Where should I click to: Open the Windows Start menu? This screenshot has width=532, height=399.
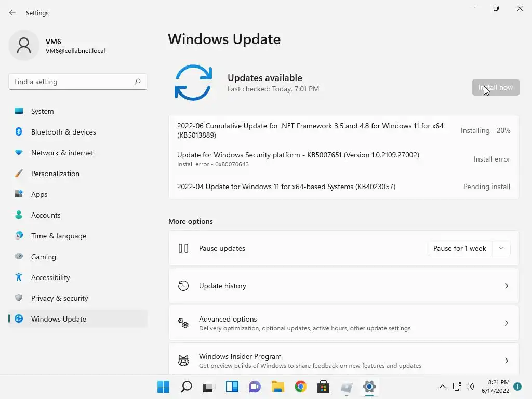pyautogui.click(x=163, y=387)
